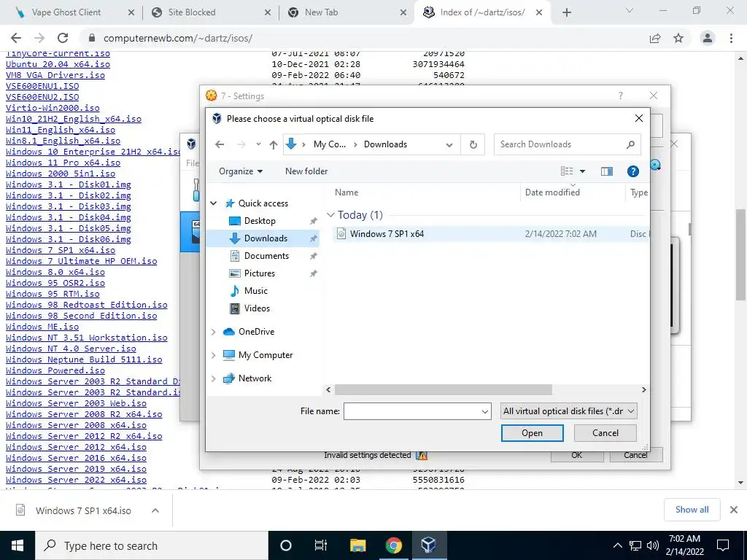Expand the OneDrive tree node
Image resolution: width=747 pixels, height=560 pixels.
click(214, 332)
